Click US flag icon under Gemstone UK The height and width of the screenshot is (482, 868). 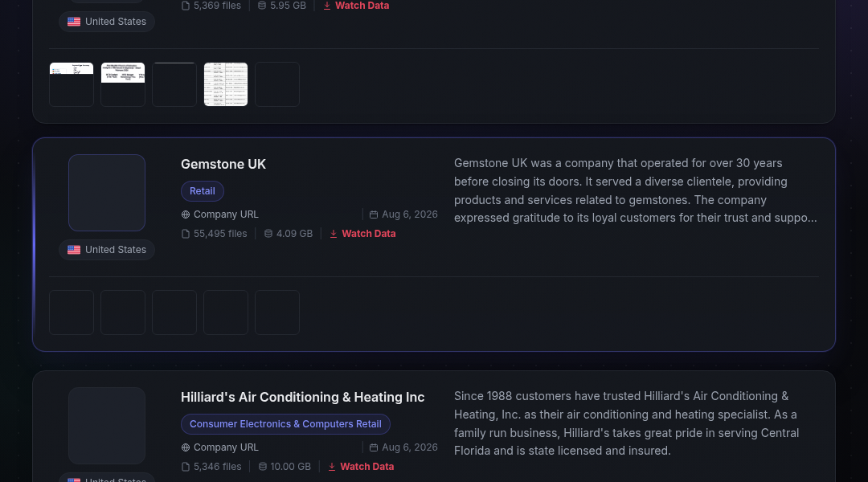pyautogui.click(x=74, y=250)
